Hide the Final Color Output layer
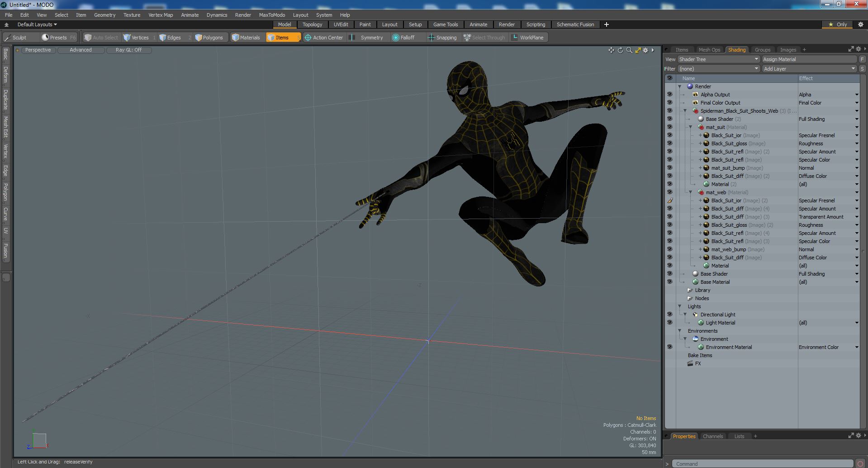This screenshot has height=468, width=868. pyautogui.click(x=669, y=103)
